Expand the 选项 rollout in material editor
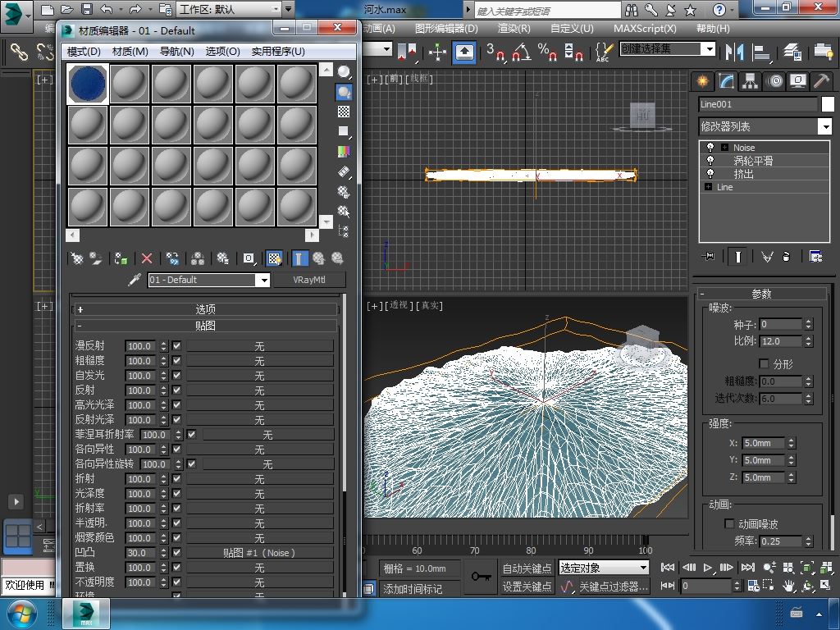This screenshot has height=630, width=840. [x=205, y=309]
